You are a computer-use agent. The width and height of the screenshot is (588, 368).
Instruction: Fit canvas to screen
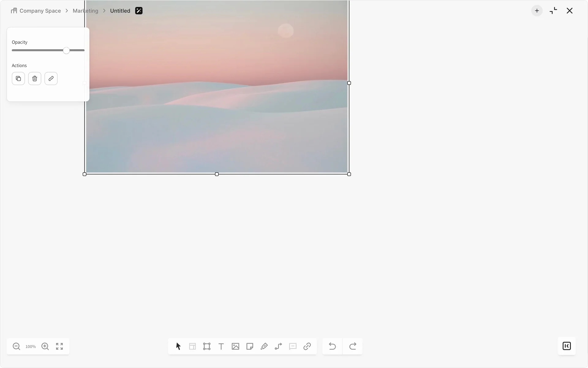59,346
